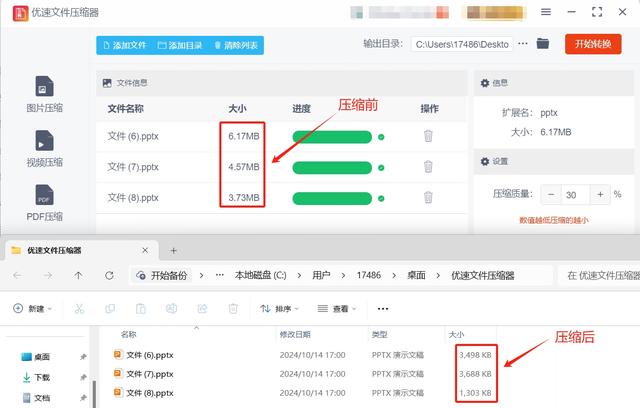The image size is (640, 408).
Task: Decrease compression quality with minus button
Action: pos(551,195)
